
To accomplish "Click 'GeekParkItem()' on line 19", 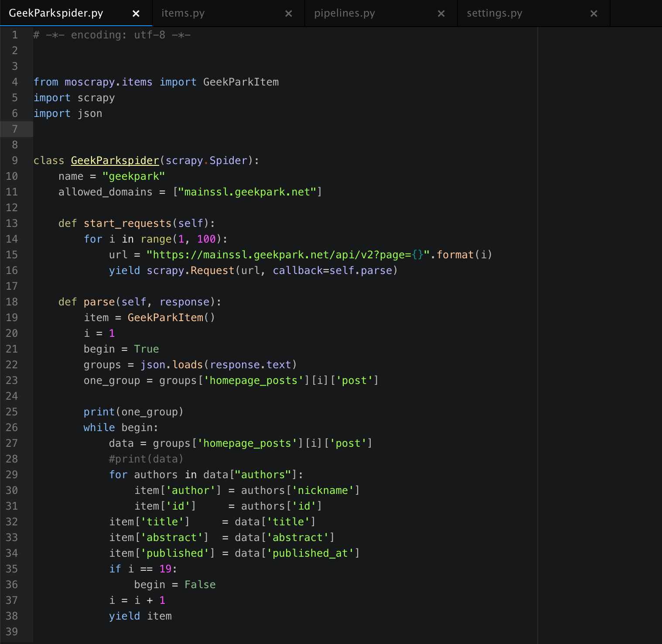I will pyautogui.click(x=171, y=318).
